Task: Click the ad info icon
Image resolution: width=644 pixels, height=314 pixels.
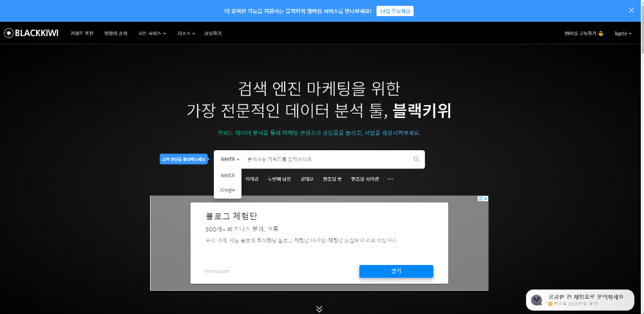Action: point(480,199)
